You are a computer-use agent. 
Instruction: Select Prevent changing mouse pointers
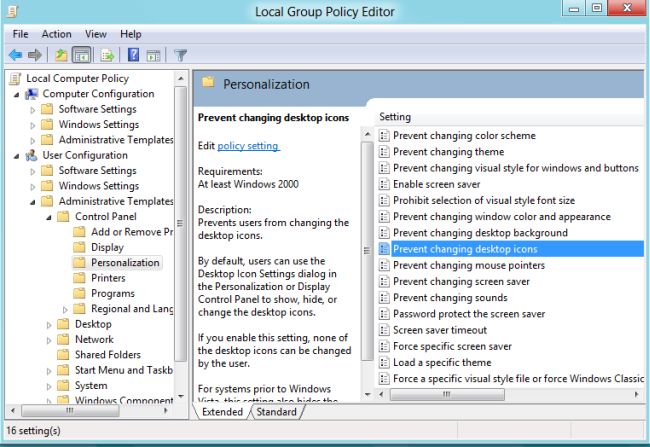click(468, 265)
